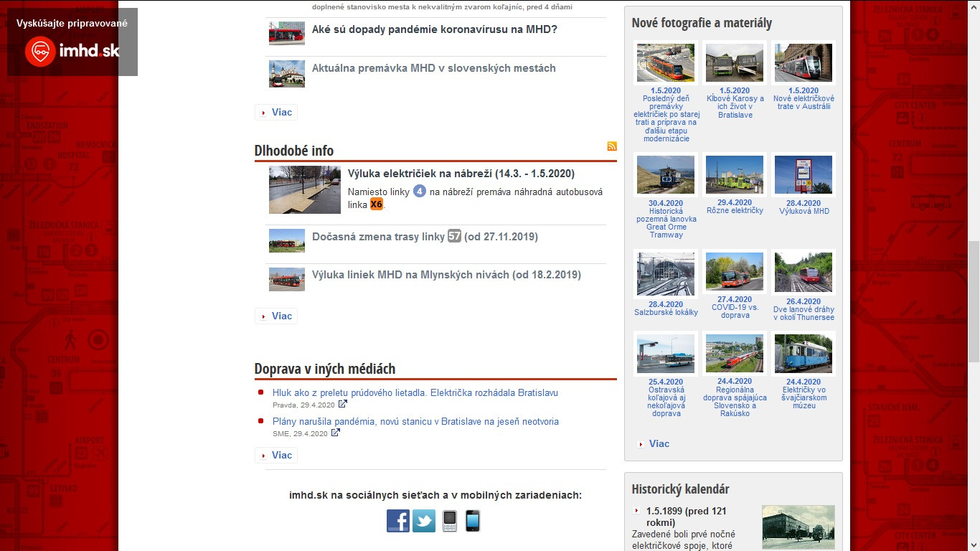
Task: Click line 4 tram badge
Action: pos(420,192)
